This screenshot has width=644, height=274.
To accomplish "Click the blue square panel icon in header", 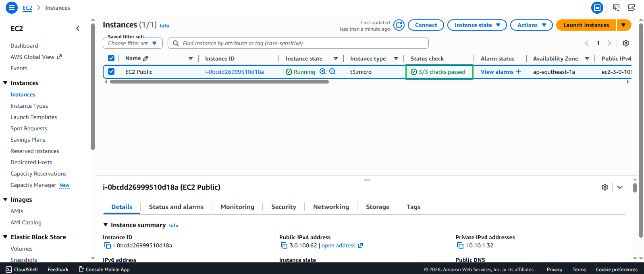I will [597, 8].
